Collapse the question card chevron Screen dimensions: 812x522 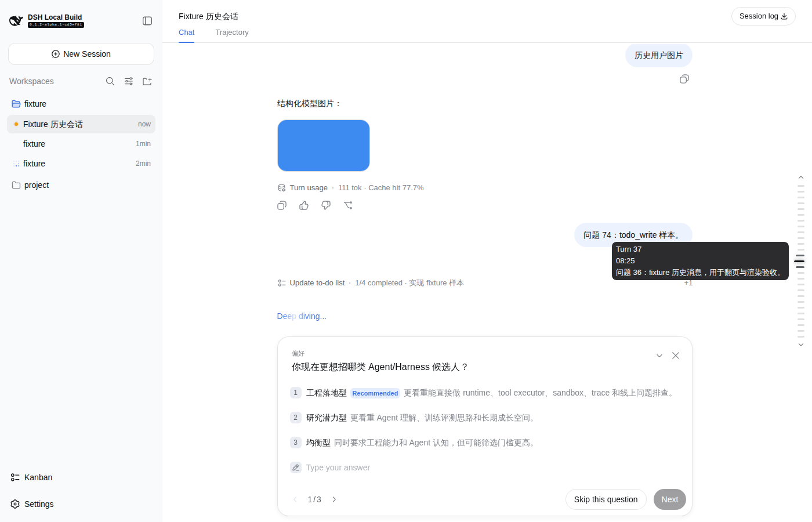pos(659,356)
